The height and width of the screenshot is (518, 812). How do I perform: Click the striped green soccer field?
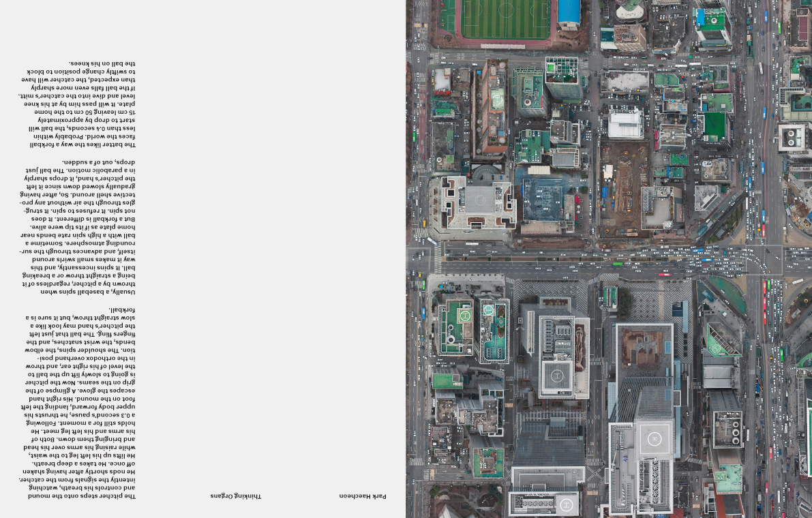(505, 18)
